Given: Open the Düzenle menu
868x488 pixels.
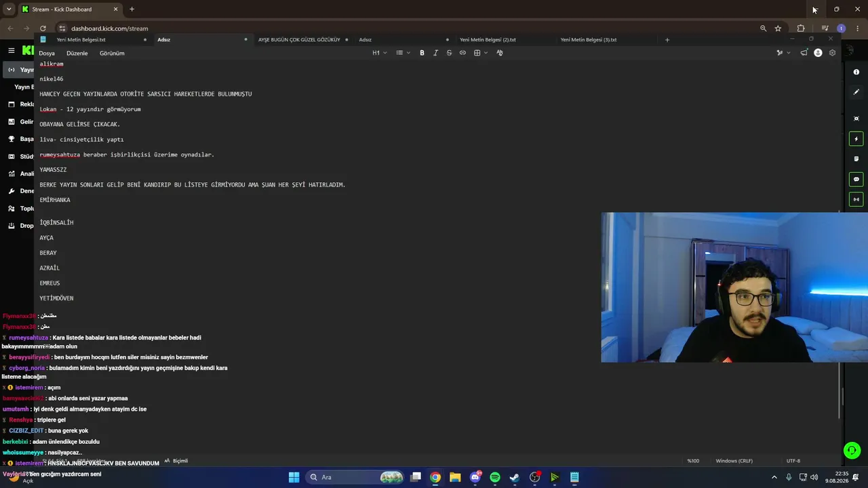Looking at the screenshot, I should 77,53.
